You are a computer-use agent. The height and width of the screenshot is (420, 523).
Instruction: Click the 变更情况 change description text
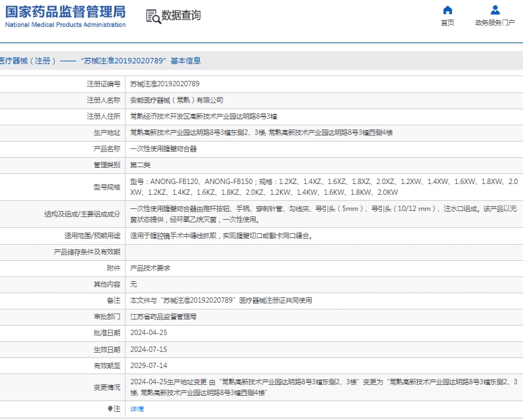point(323,387)
